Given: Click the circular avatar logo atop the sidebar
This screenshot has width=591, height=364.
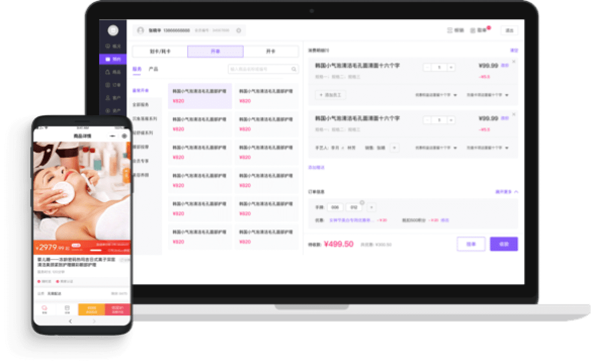Looking at the screenshot, I should point(113,30).
